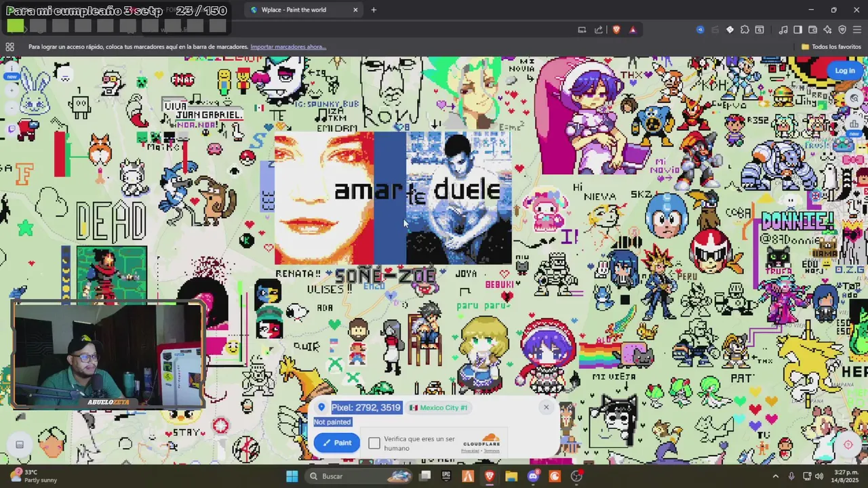Close the Wplace tab
The image size is (868, 488).
click(355, 10)
